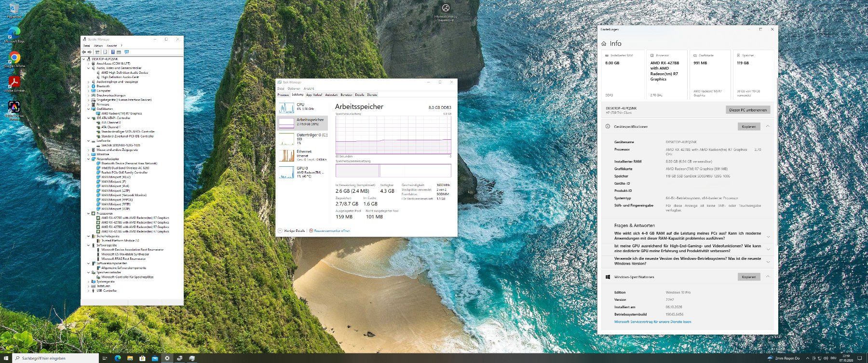Switch to the Autostart tab
868x363 pixels.
click(331, 95)
